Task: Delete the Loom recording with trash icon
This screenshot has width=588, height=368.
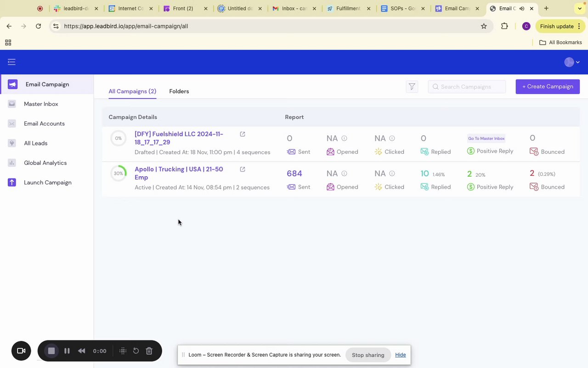Action: coord(149,351)
